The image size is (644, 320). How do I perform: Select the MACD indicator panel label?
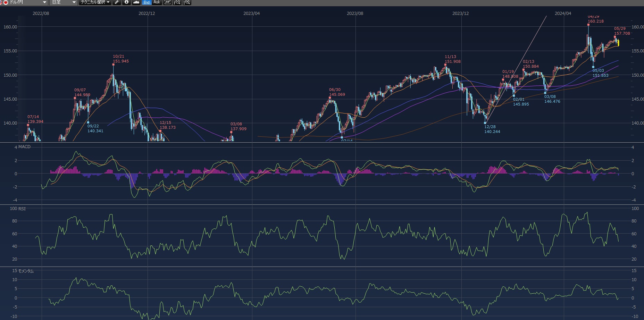[x=24, y=147]
